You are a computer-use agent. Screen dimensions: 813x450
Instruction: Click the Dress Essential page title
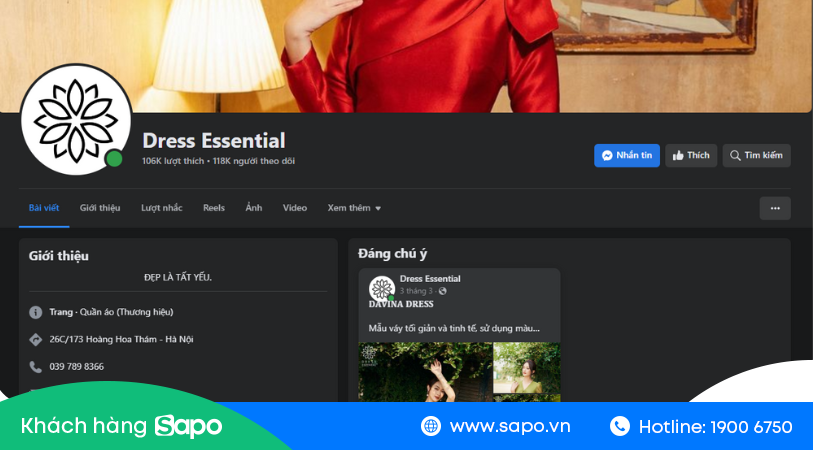(214, 141)
